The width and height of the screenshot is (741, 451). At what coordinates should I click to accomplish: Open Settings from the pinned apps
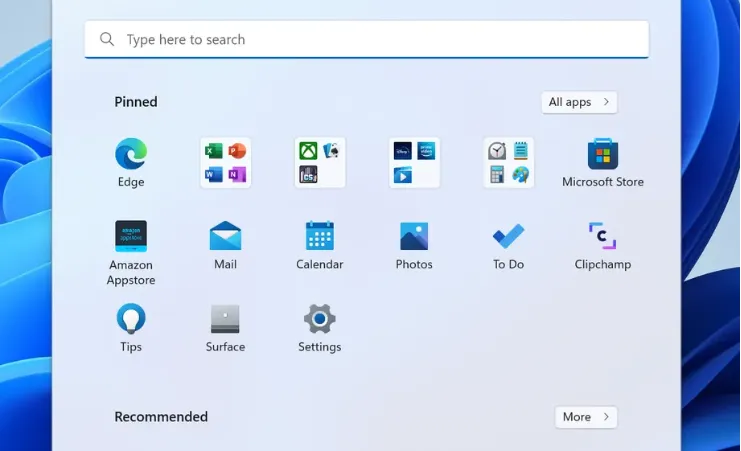click(x=319, y=328)
